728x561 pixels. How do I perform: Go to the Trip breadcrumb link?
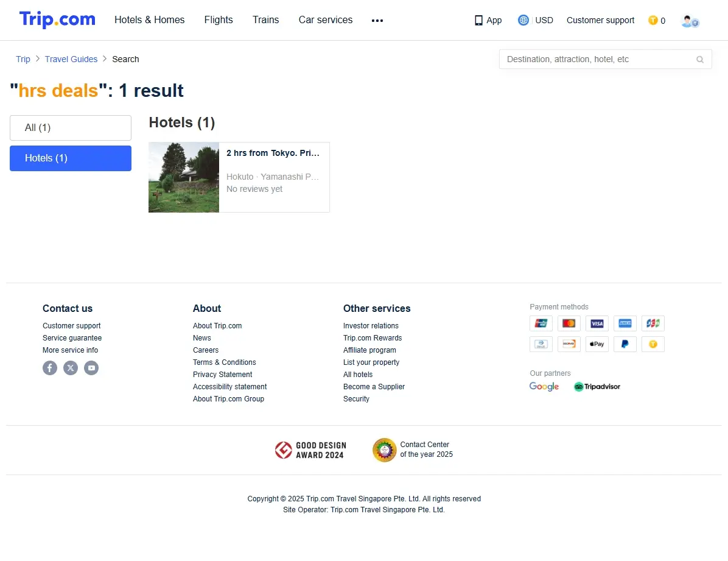coord(23,59)
